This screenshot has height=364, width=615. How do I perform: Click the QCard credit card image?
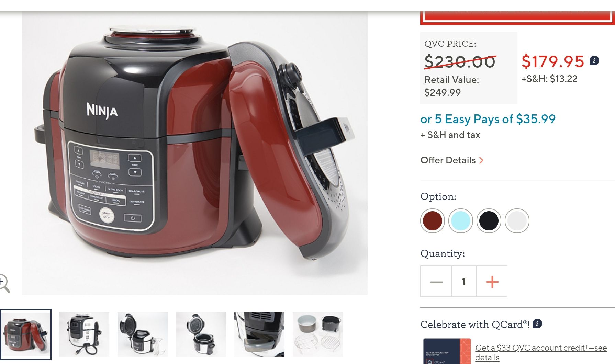click(x=447, y=351)
